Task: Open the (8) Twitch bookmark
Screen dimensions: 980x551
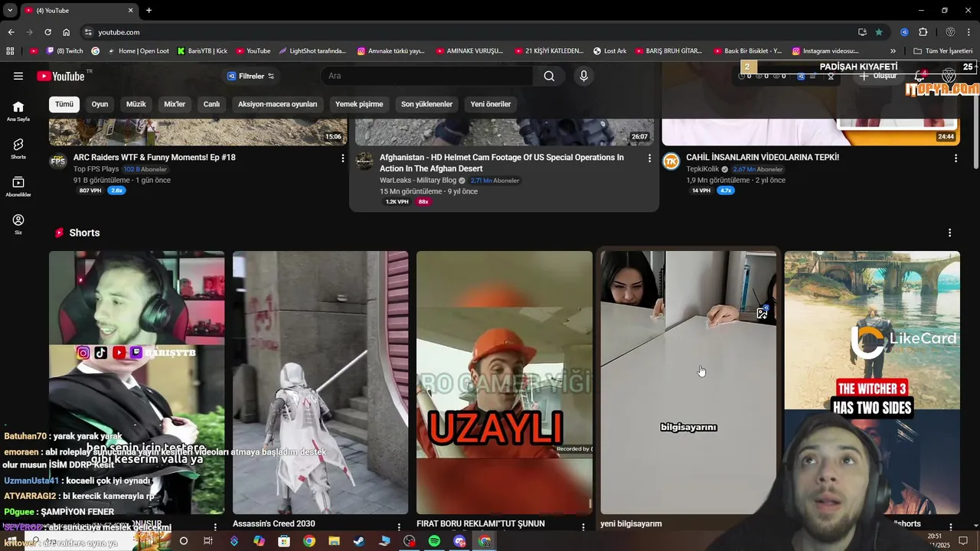Action: coord(64,51)
